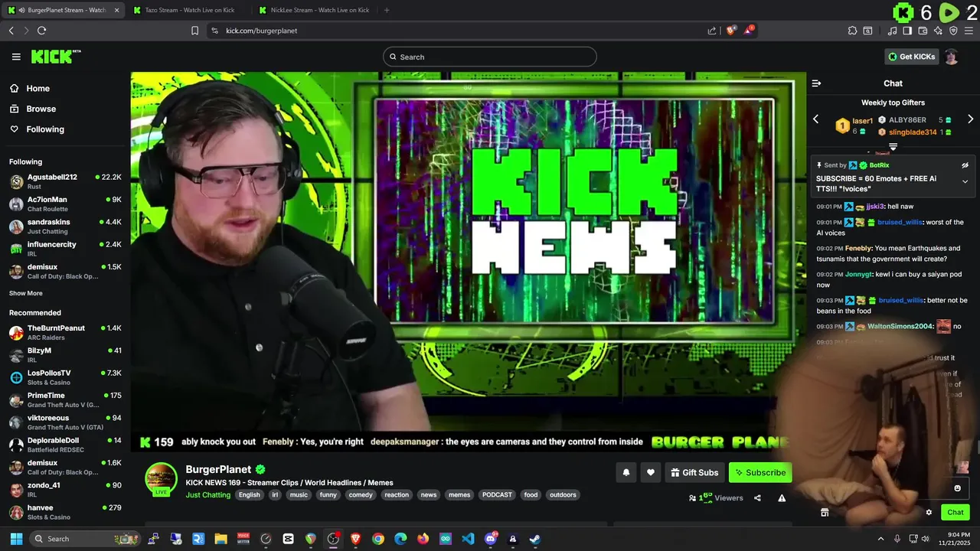Open Agustabell212 channel in Following
This screenshot has height=551, width=980.
tap(65, 181)
